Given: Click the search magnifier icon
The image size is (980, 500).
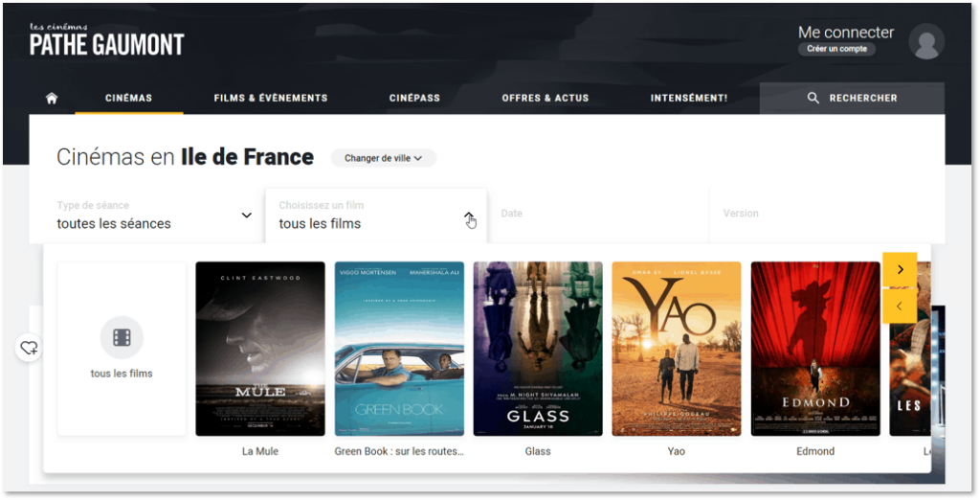Looking at the screenshot, I should 813,98.
